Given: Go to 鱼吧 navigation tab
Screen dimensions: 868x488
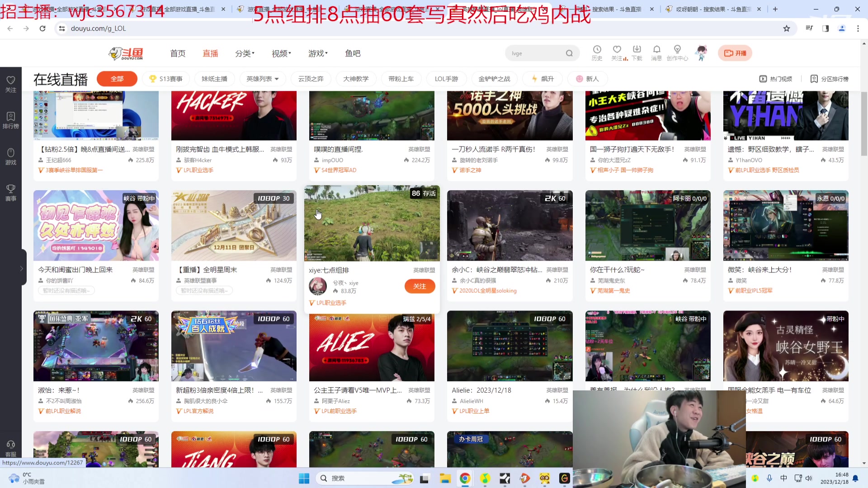Looking at the screenshot, I should [353, 53].
